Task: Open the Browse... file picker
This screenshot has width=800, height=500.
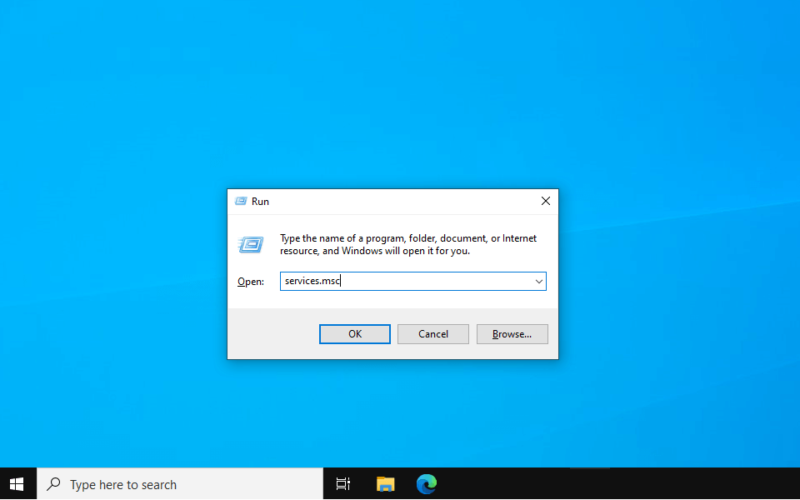Action: coord(512,334)
